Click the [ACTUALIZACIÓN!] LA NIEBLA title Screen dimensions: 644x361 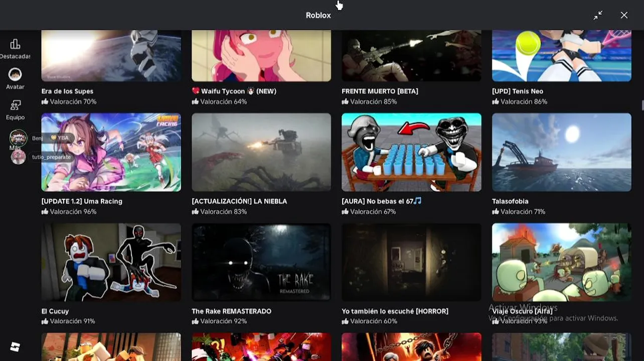click(239, 201)
